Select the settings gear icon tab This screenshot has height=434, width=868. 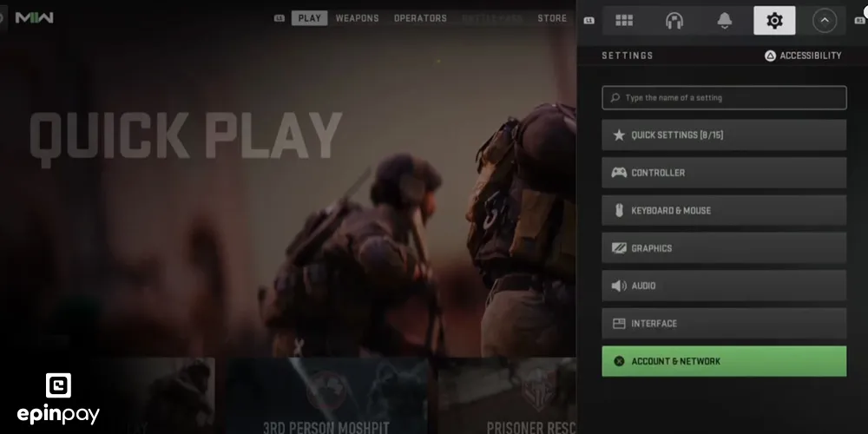774,21
